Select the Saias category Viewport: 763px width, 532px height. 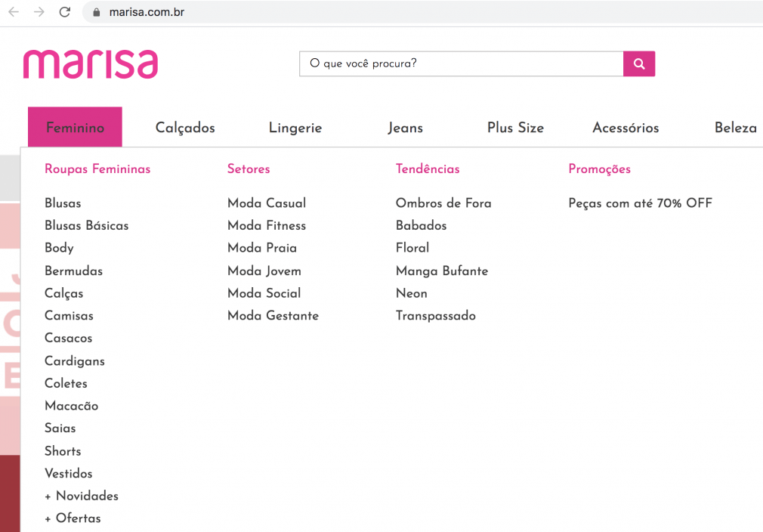click(60, 428)
